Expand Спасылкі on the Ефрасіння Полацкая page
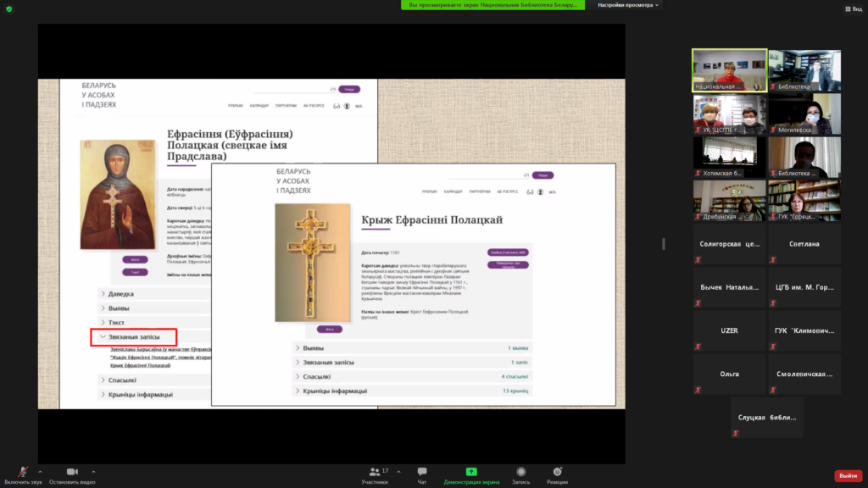The width and height of the screenshot is (868, 488). point(154,380)
